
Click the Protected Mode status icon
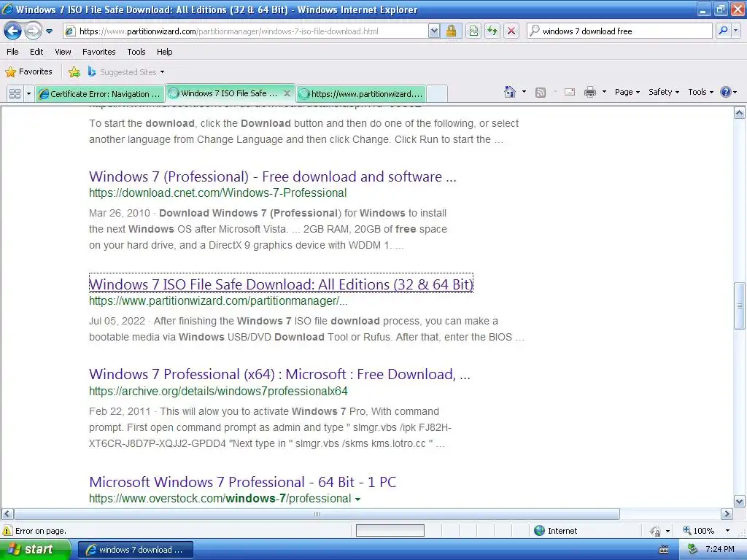[x=656, y=531]
